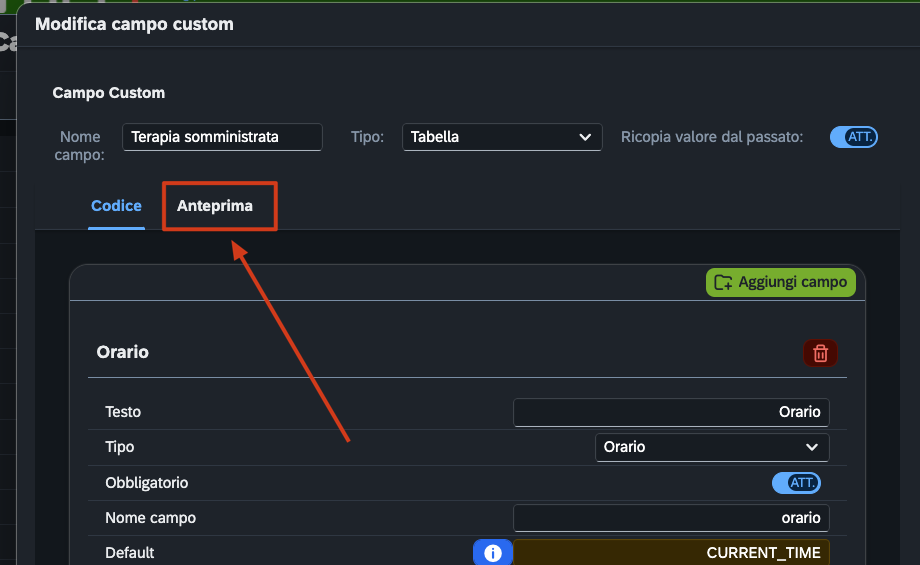This screenshot has height=565, width=920.
Task: Toggle the Obbligatorio switch
Action: click(796, 483)
